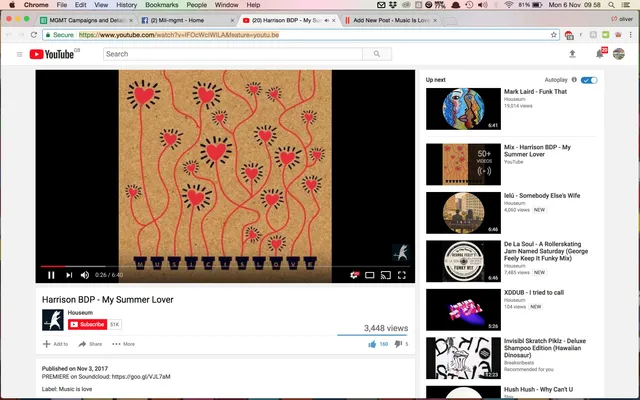640x400 pixels.
Task: Add video to a playlist
Action: click(56, 344)
